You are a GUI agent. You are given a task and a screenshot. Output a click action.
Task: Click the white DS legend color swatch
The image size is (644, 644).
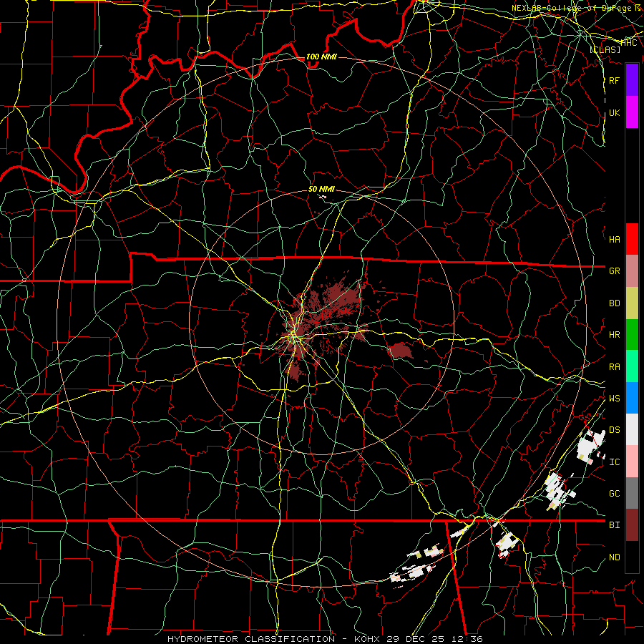point(632,429)
